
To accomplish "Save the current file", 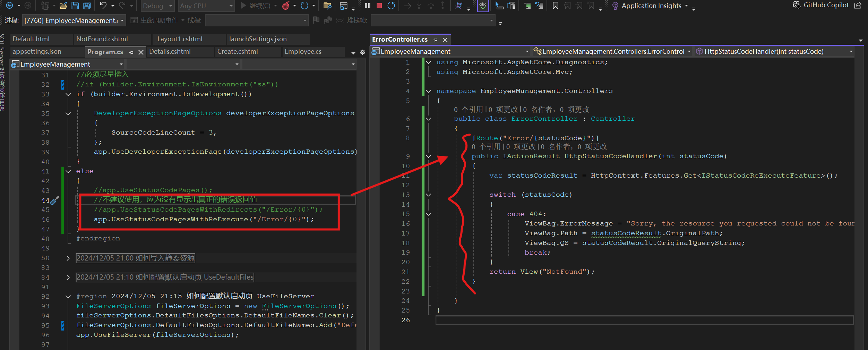I will (75, 6).
